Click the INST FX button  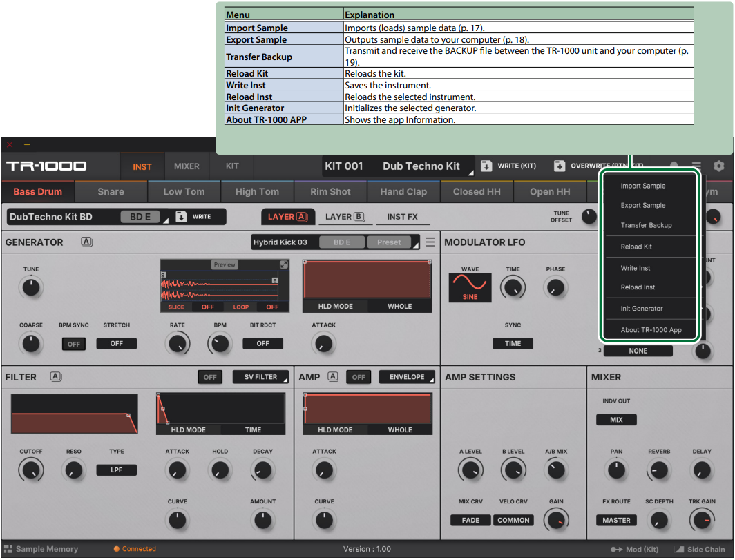(402, 217)
